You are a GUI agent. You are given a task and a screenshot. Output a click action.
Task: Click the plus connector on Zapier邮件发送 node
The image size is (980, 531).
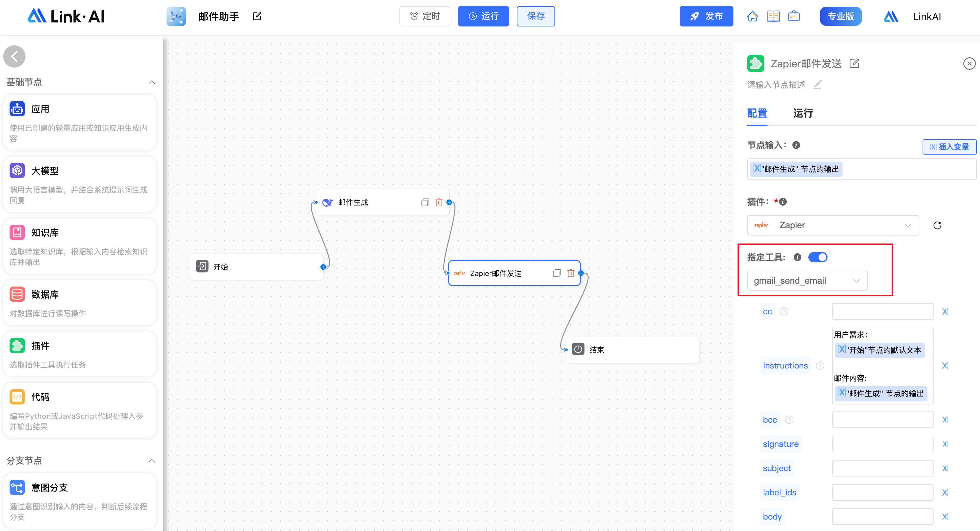tap(581, 273)
